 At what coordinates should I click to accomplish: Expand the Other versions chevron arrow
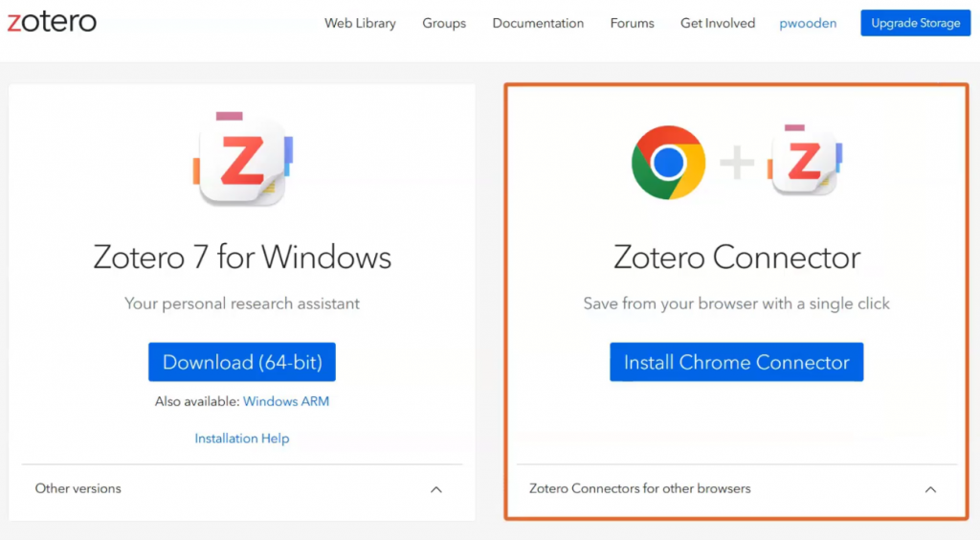click(436, 489)
